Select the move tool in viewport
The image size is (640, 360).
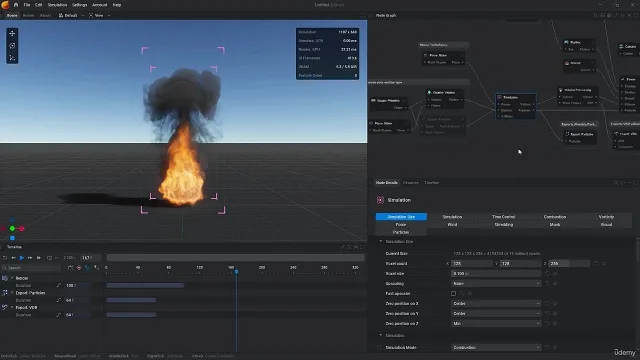[x=12, y=33]
